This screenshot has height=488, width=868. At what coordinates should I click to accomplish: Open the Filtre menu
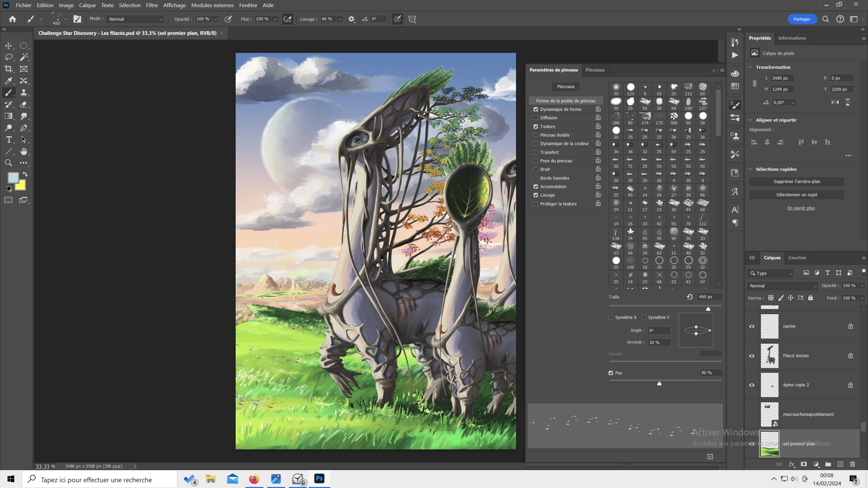click(x=152, y=5)
